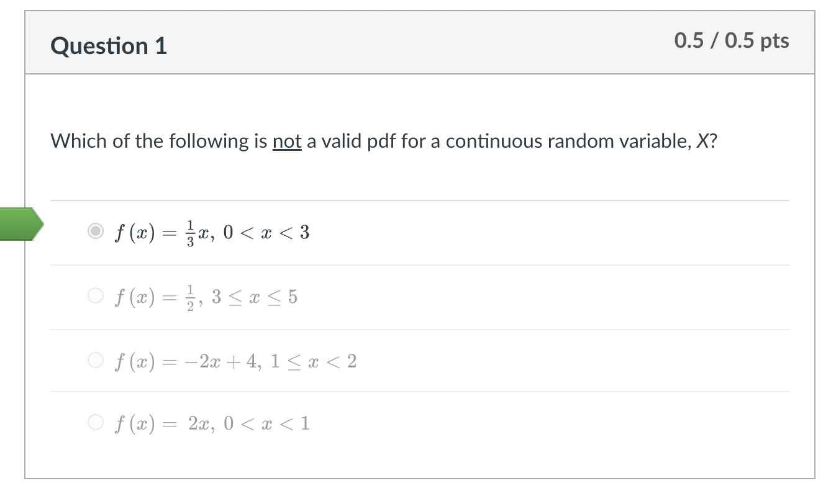Click the divider below the first answer row
The width and height of the screenshot is (836, 504).
[x=419, y=264]
